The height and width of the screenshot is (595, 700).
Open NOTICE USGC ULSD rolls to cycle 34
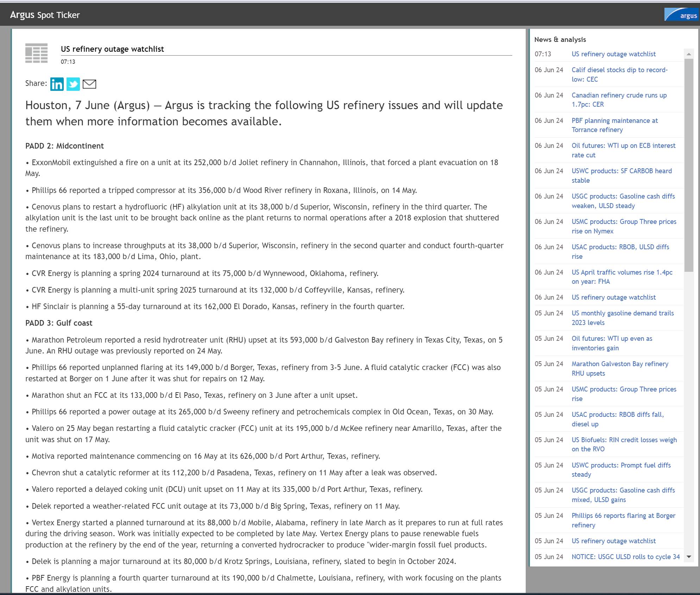point(625,557)
